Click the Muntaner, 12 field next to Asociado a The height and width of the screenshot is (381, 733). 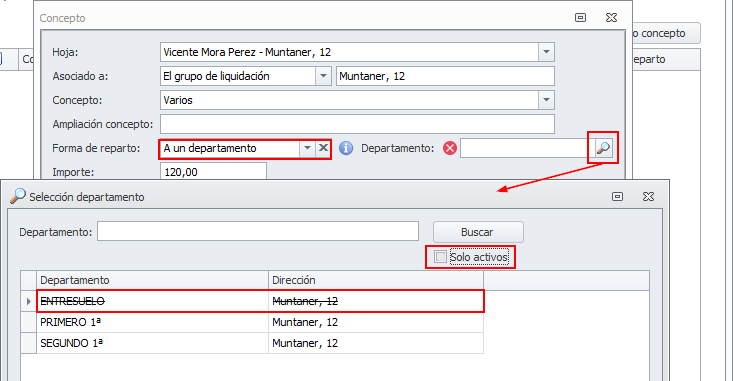[445, 76]
